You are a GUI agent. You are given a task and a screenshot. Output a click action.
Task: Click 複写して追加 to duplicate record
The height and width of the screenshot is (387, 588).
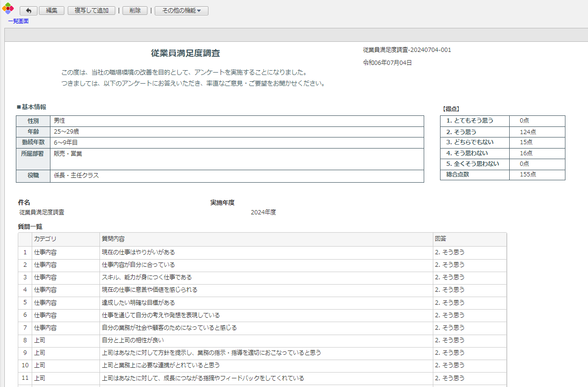point(91,11)
